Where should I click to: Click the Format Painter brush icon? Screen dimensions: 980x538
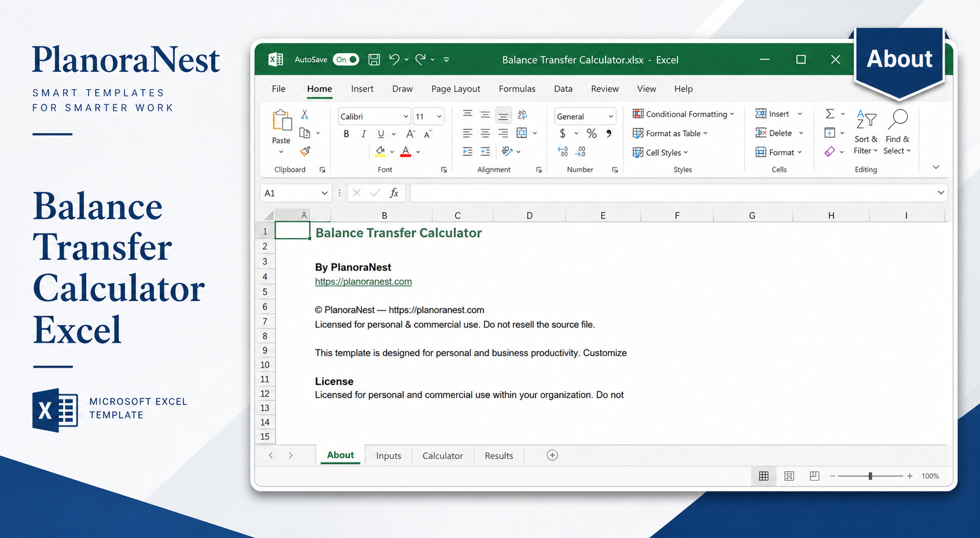coord(305,151)
